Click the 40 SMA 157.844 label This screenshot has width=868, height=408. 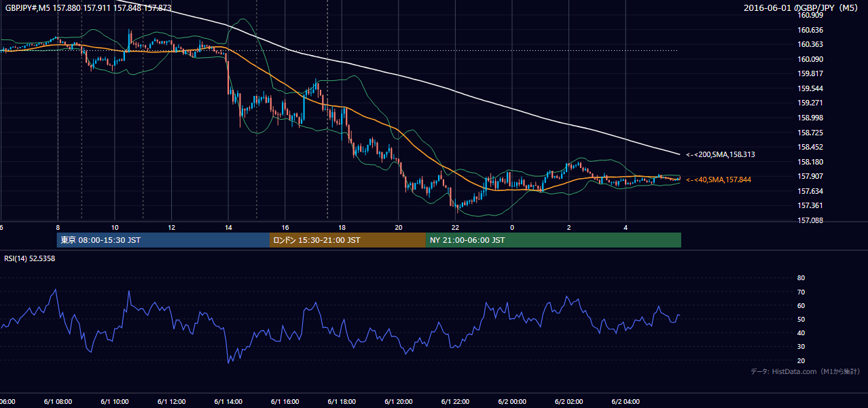(x=719, y=180)
